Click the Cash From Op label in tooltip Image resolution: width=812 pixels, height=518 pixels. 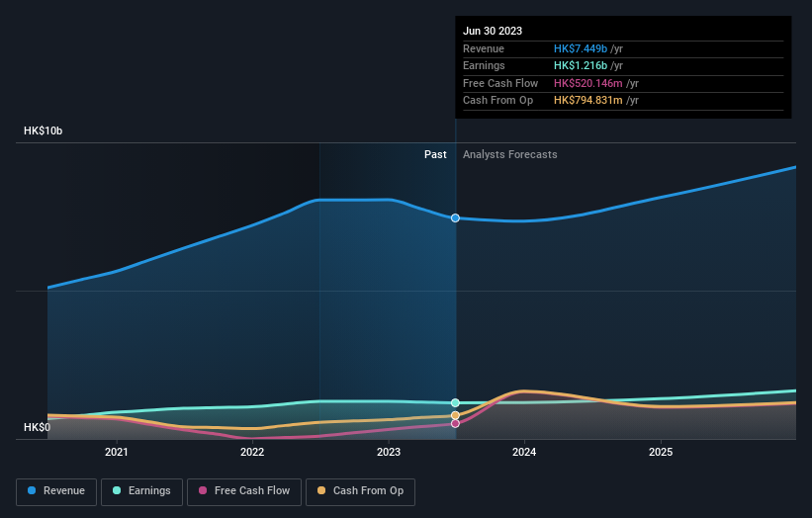(497, 101)
